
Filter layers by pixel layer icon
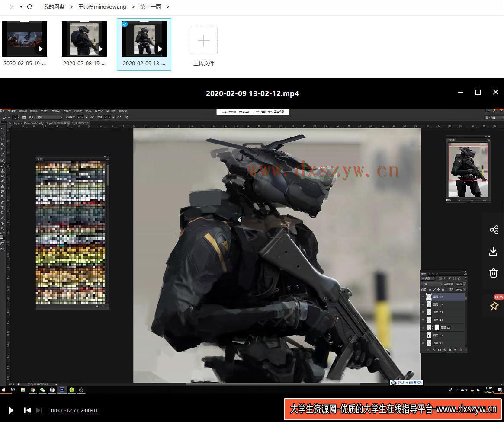pos(440,278)
